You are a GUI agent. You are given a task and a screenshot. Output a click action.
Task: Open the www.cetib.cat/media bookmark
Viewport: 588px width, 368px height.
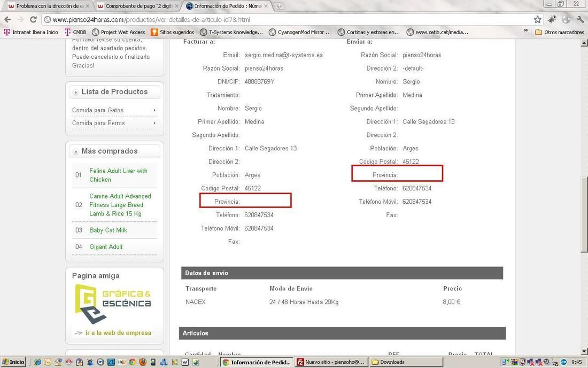pos(438,32)
